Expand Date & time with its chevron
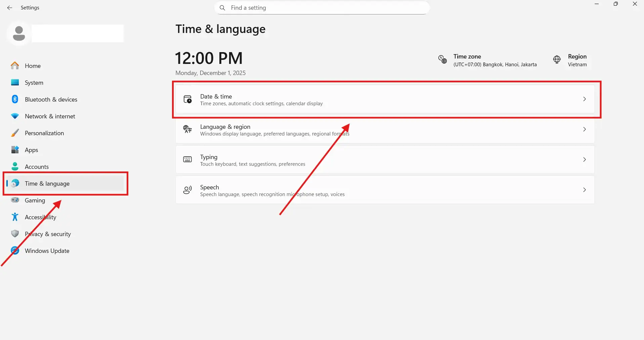Viewport: 644px width, 340px height. (x=584, y=99)
